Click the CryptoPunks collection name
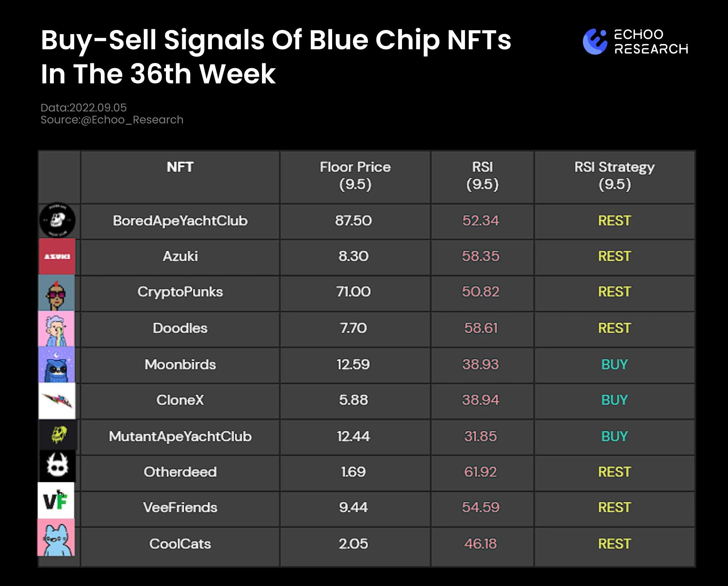Viewport: 728px width, 586px height. pyautogui.click(x=180, y=292)
